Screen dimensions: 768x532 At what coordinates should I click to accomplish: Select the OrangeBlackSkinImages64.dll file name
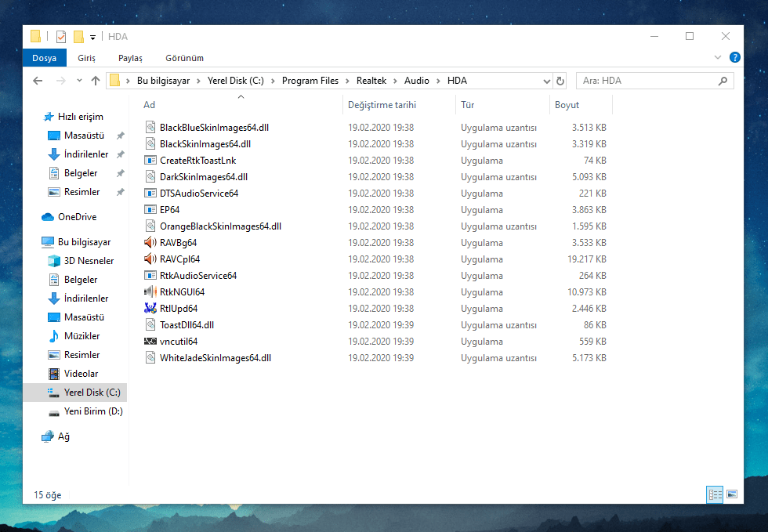[x=220, y=226]
